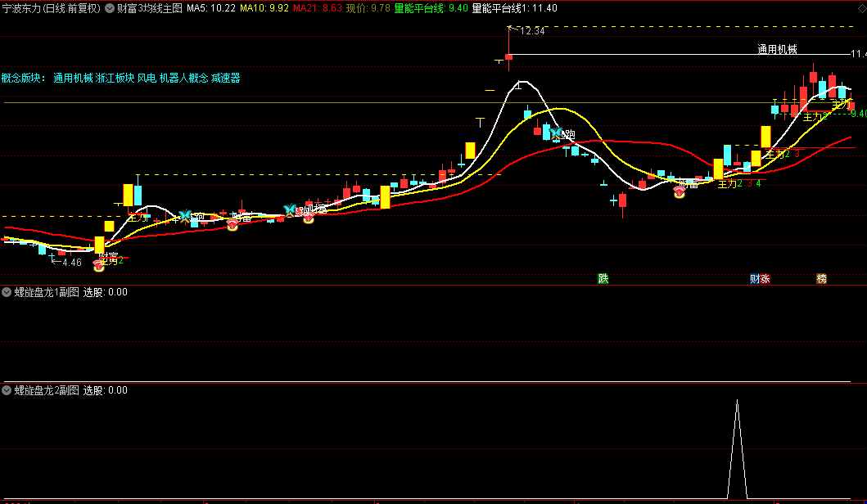Click butterfly signal icon under 12.34 peak
The width and height of the screenshot is (867, 504).
555,132
